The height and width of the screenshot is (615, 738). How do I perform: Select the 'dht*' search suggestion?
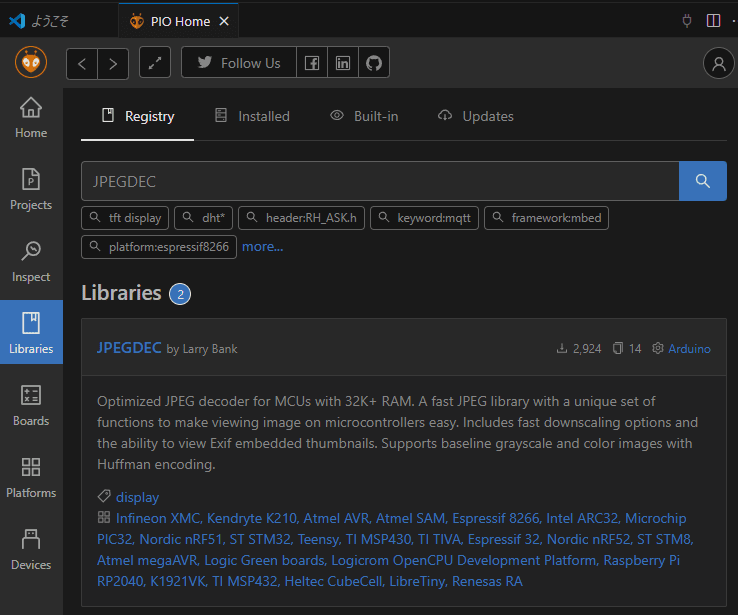pyautogui.click(x=203, y=218)
